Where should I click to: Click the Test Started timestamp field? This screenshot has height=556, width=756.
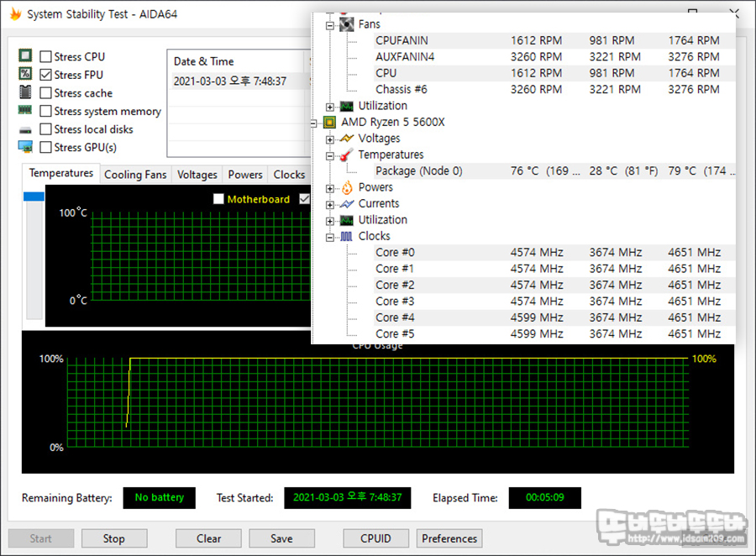click(x=348, y=498)
